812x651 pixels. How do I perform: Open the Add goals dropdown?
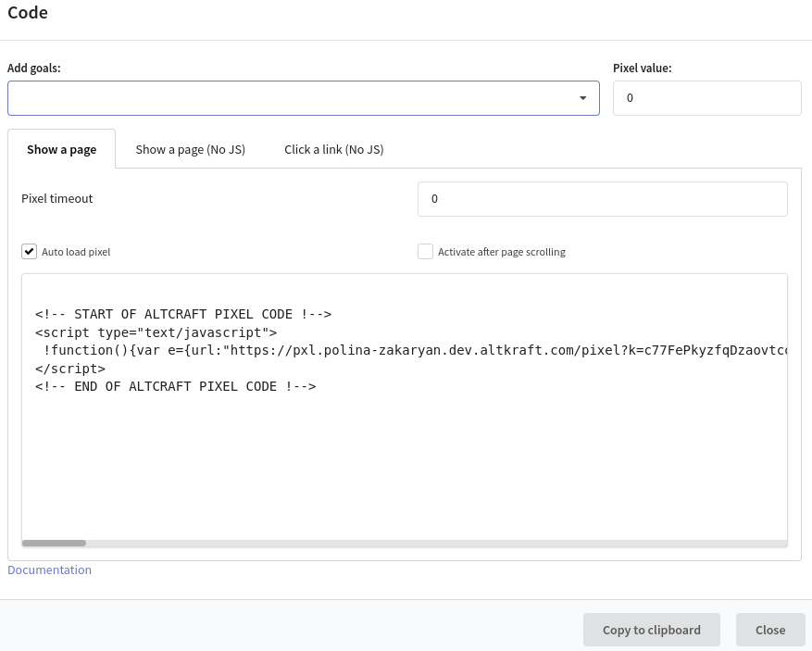coord(304,98)
